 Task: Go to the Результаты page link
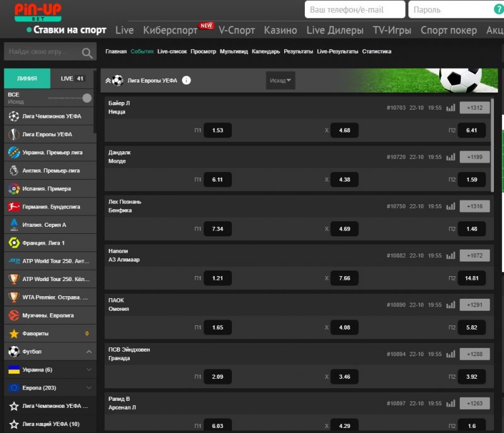point(298,52)
